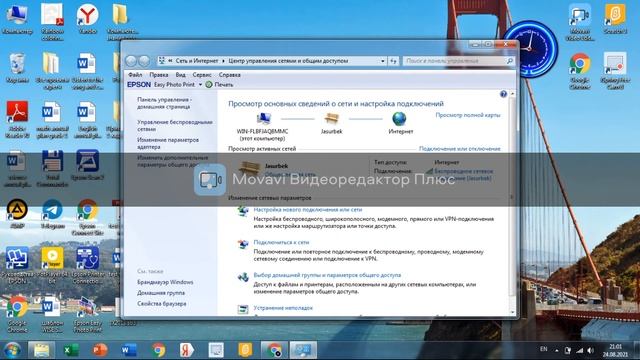Open the Computer desktop icon
The width and height of the screenshot is (640, 360).
(16, 19)
